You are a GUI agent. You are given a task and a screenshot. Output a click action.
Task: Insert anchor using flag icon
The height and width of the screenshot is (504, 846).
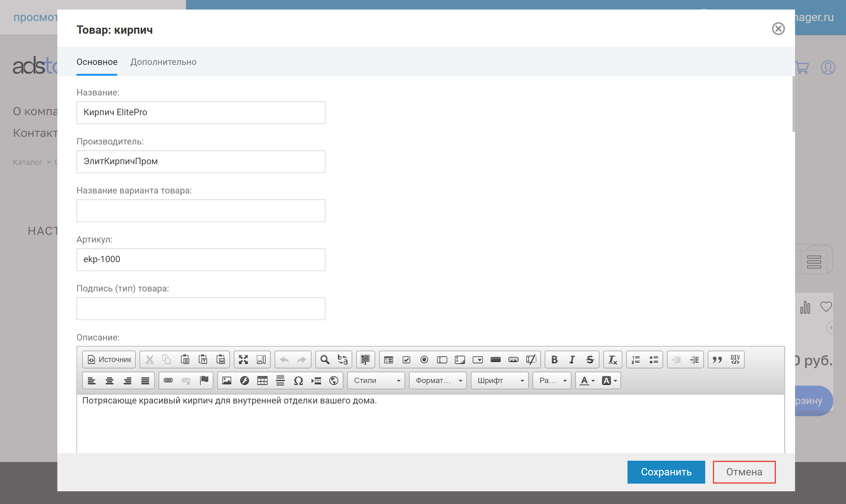click(x=204, y=380)
